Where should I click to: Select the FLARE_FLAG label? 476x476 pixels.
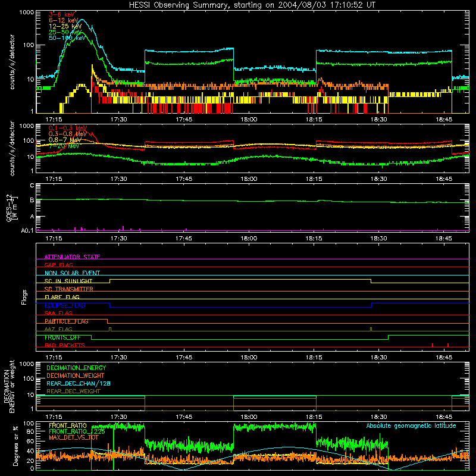coord(62,297)
